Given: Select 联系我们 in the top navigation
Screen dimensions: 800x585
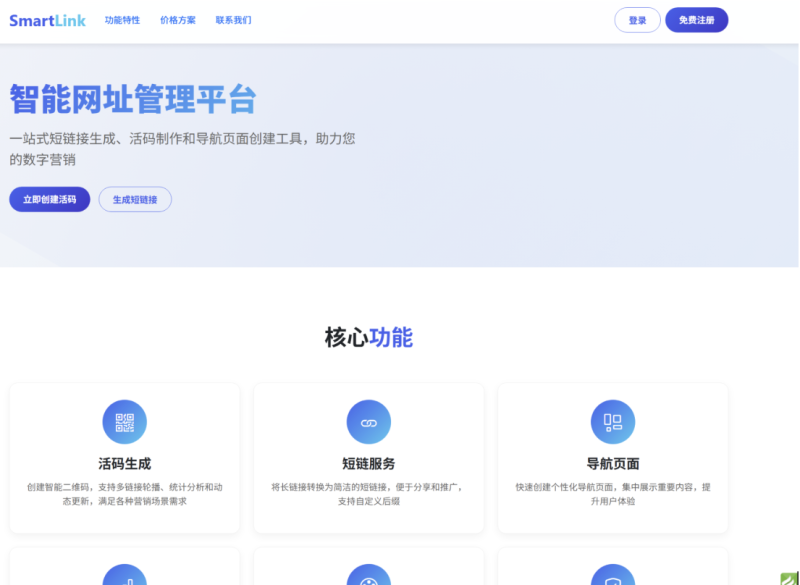Looking at the screenshot, I should tap(234, 19).
